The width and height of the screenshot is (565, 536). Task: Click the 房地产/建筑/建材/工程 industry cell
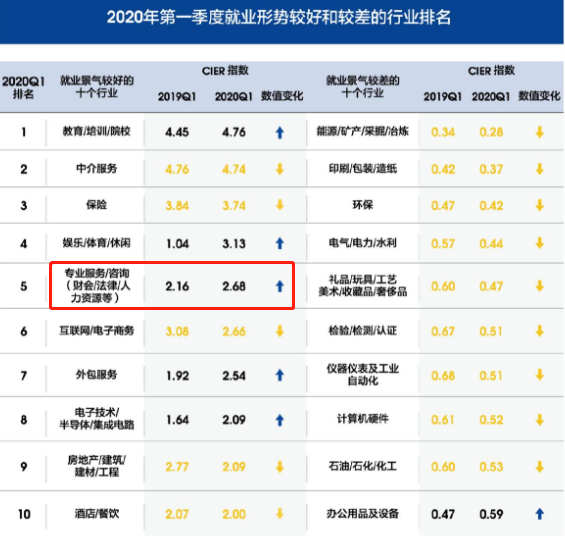[x=97, y=466]
